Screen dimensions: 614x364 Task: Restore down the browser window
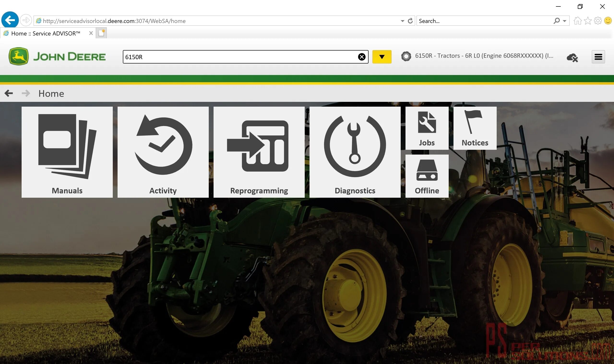[580, 6]
